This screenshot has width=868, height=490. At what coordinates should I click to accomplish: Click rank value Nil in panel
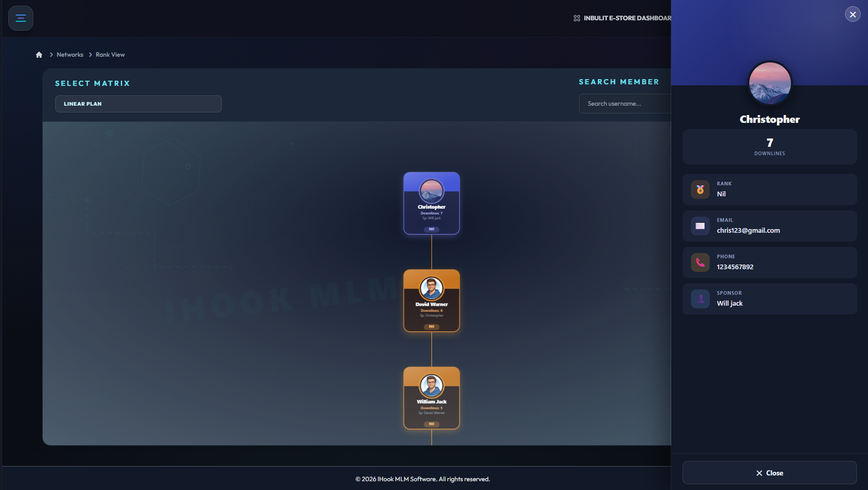(721, 194)
